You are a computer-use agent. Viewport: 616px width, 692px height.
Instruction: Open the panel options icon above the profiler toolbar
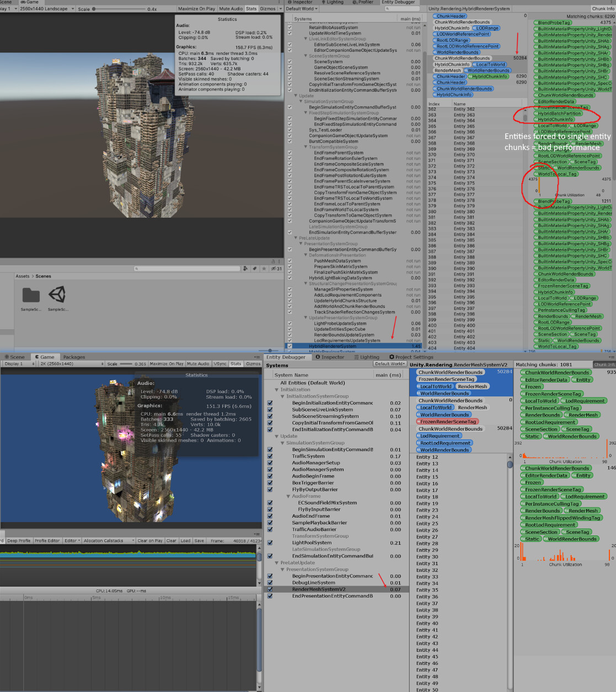(257, 534)
